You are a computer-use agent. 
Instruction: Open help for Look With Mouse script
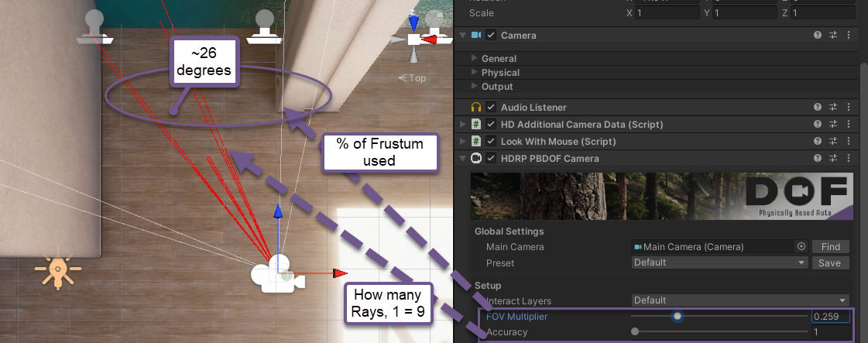click(x=818, y=142)
